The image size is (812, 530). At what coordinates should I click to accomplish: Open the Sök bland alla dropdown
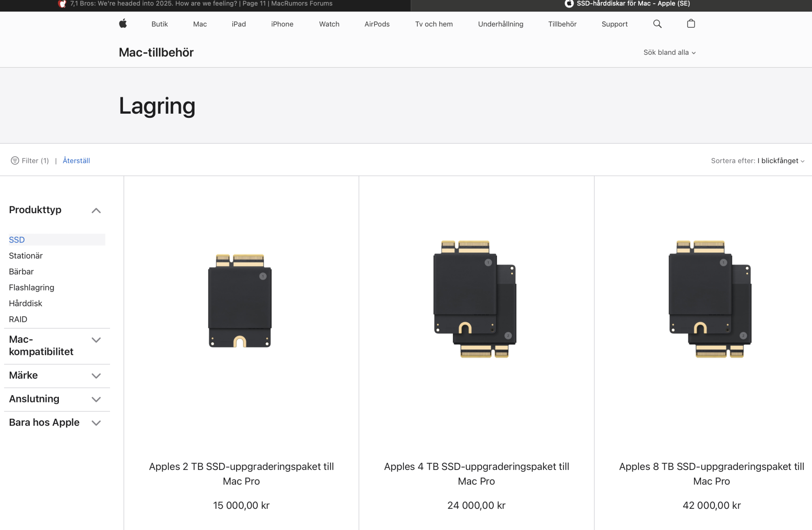point(669,52)
